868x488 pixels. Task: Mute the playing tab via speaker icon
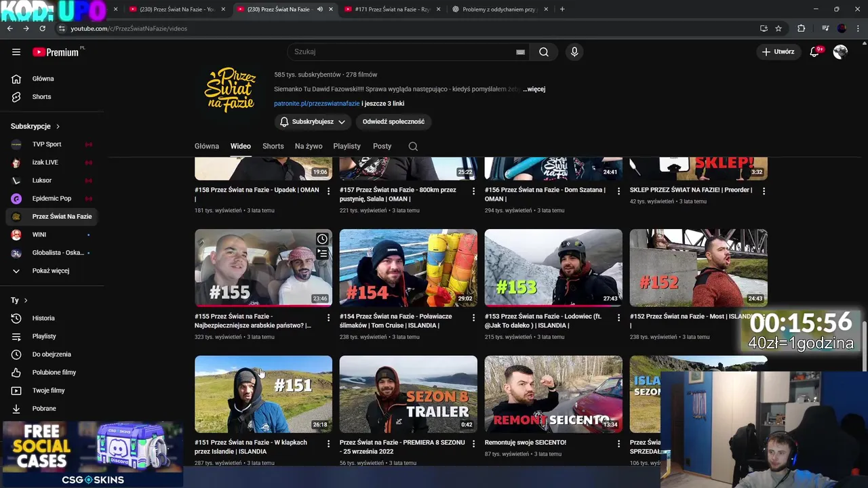pos(320,9)
